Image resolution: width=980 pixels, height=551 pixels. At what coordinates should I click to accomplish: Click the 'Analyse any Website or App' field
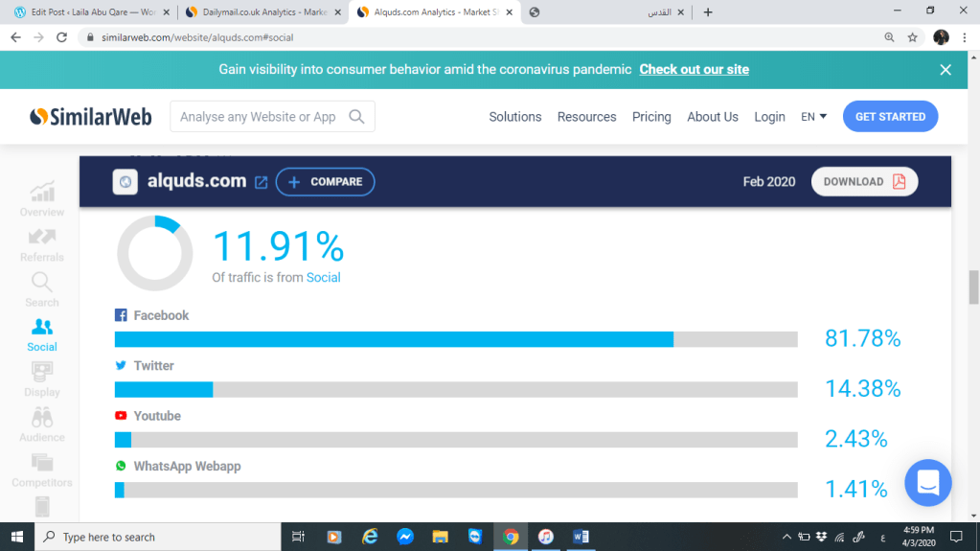pos(259,117)
